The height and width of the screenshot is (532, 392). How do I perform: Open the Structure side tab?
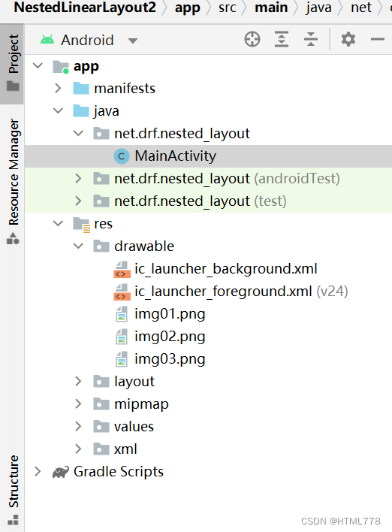click(x=13, y=489)
